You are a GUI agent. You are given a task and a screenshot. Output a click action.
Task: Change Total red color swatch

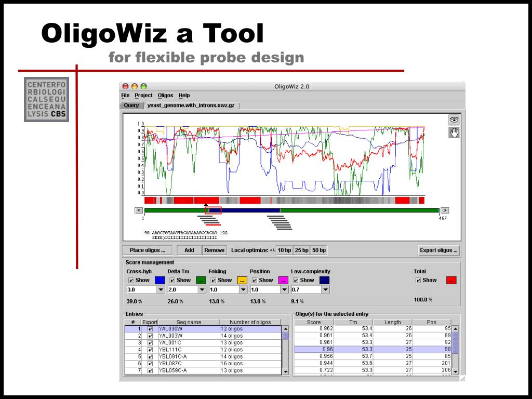[451, 280]
